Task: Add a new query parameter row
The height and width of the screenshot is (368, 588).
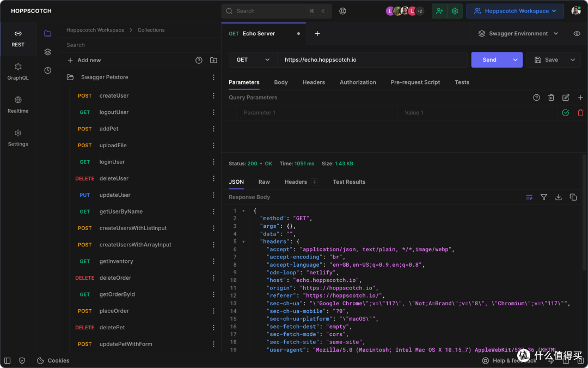Action: [x=580, y=98]
